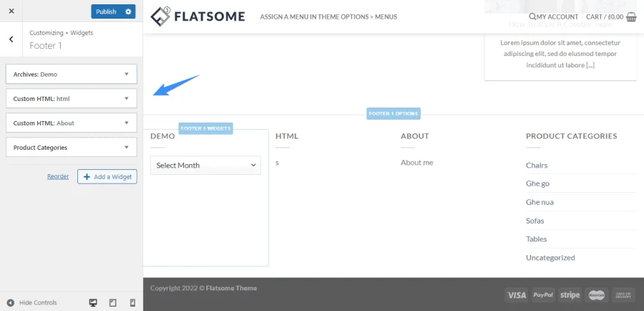Open the Chairs category link
Image resolution: width=644 pixels, height=311 pixels.
(x=537, y=165)
